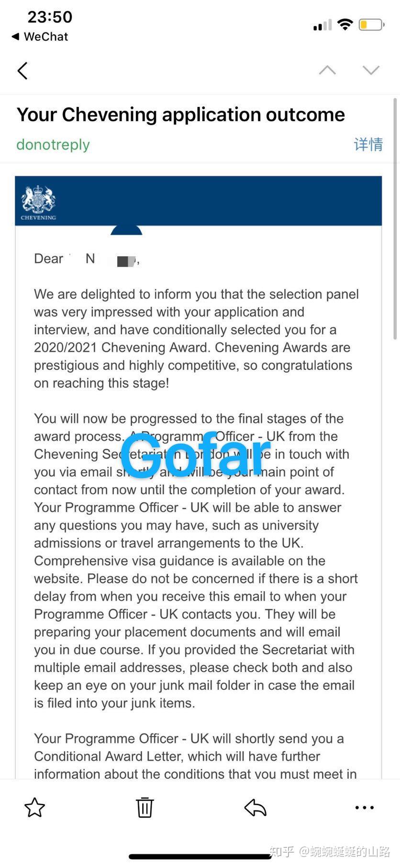Tap the home indicator bar
Viewport: 400px width, 868px height.
(200, 857)
